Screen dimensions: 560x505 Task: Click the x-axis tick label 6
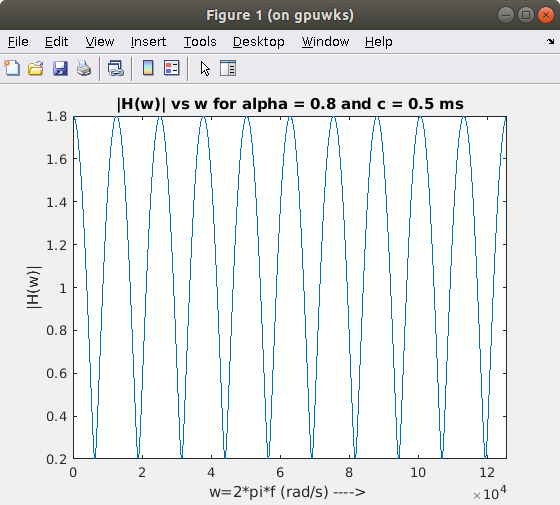click(x=280, y=472)
